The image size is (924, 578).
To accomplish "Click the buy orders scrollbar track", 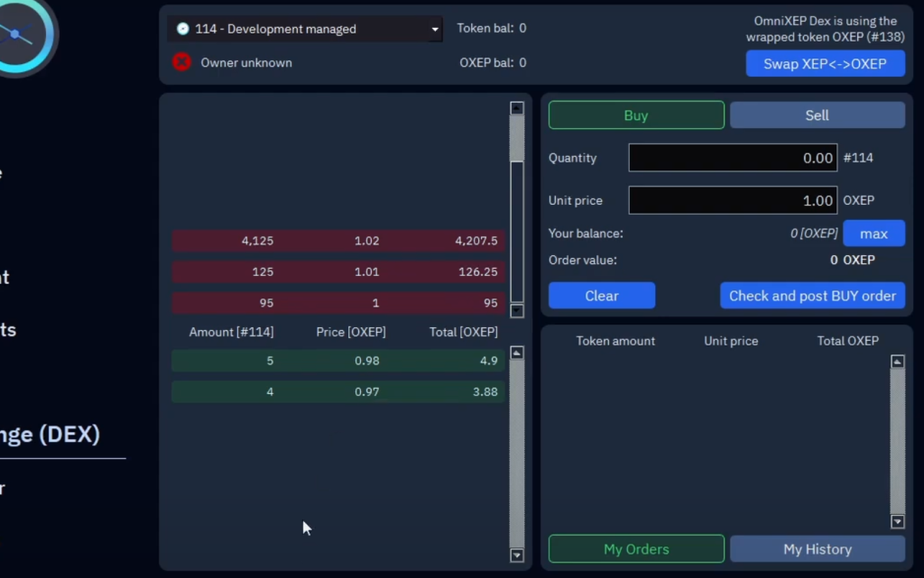I will click(517, 454).
